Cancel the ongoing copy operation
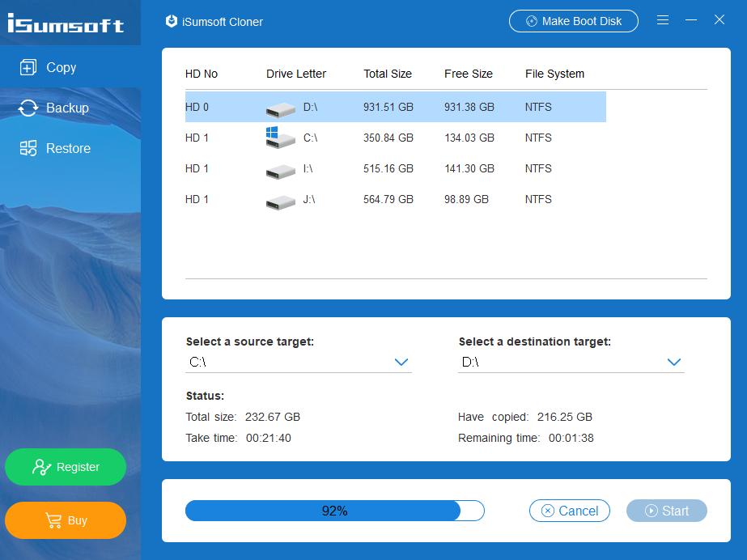 570,511
